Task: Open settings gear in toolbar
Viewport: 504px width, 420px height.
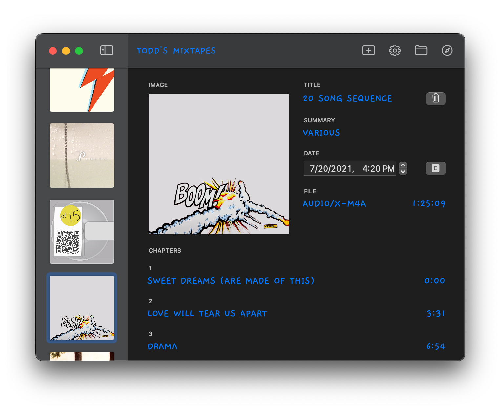Action: (x=395, y=51)
